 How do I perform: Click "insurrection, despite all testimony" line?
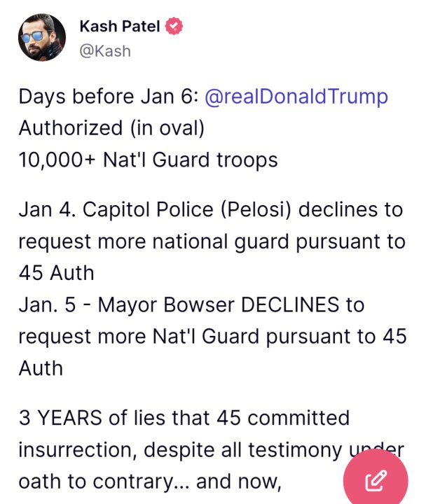(212, 450)
